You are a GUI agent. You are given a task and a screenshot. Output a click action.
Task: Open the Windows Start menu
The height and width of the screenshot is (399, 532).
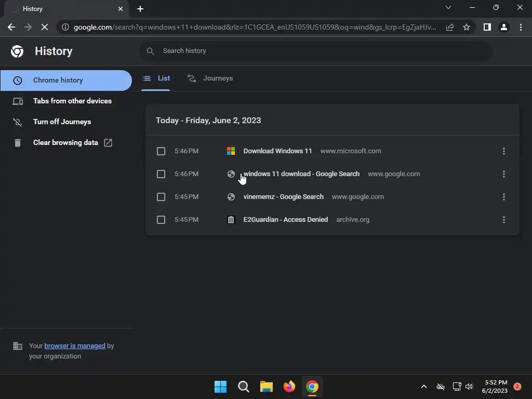[220, 387]
